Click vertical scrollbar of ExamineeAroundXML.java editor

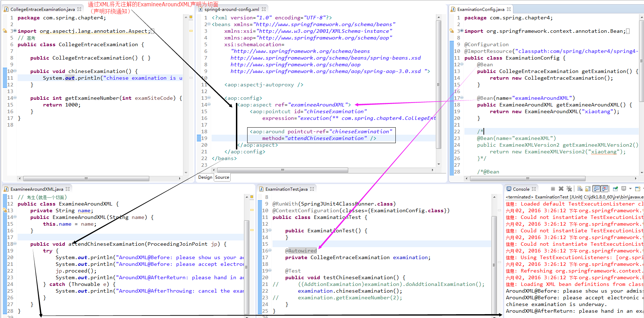click(x=247, y=267)
